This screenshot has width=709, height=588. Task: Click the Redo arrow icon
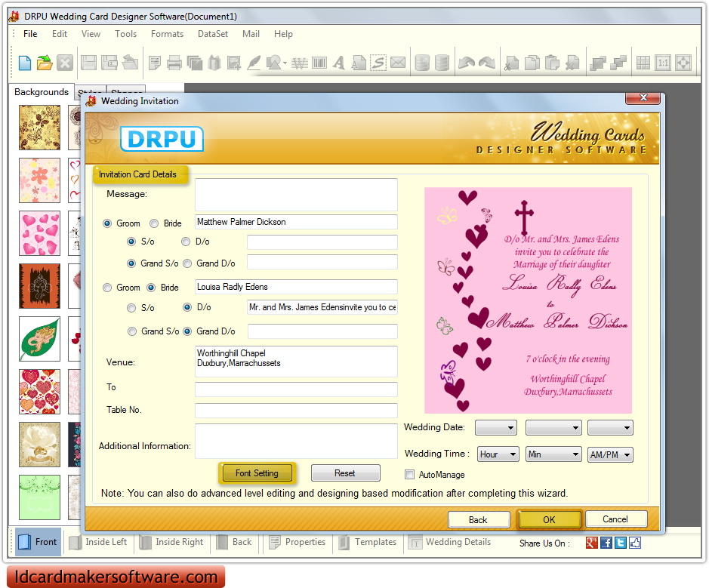pos(487,63)
